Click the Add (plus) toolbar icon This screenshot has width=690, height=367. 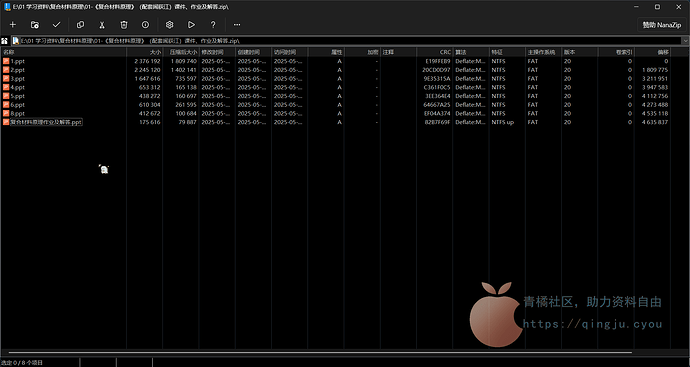click(x=13, y=25)
